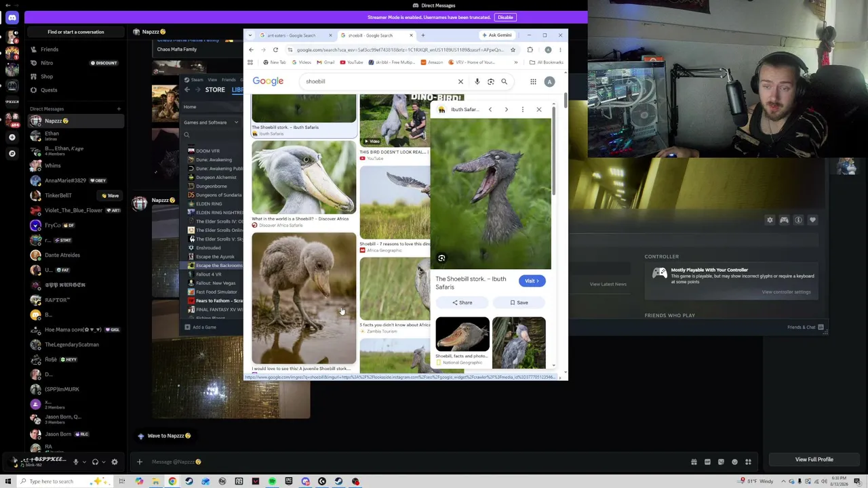Disable Discord Streamer Mode

[x=505, y=18]
